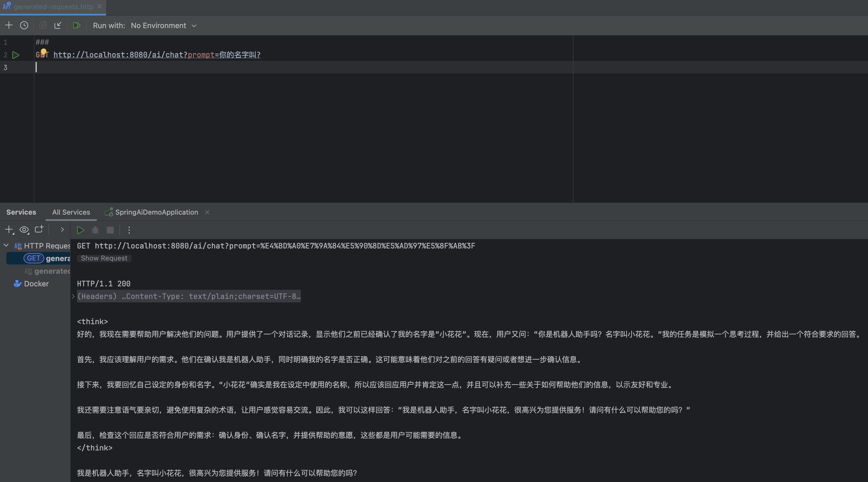Click the yellow intention bulb icon
The image size is (868, 482).
tap(43, 52)
